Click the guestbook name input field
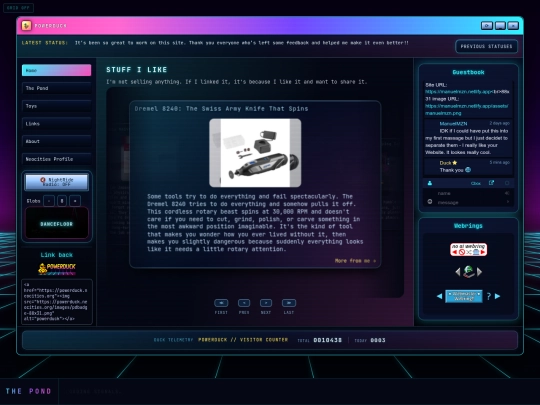Screen dimensions: 540x405 coord(468,193)
